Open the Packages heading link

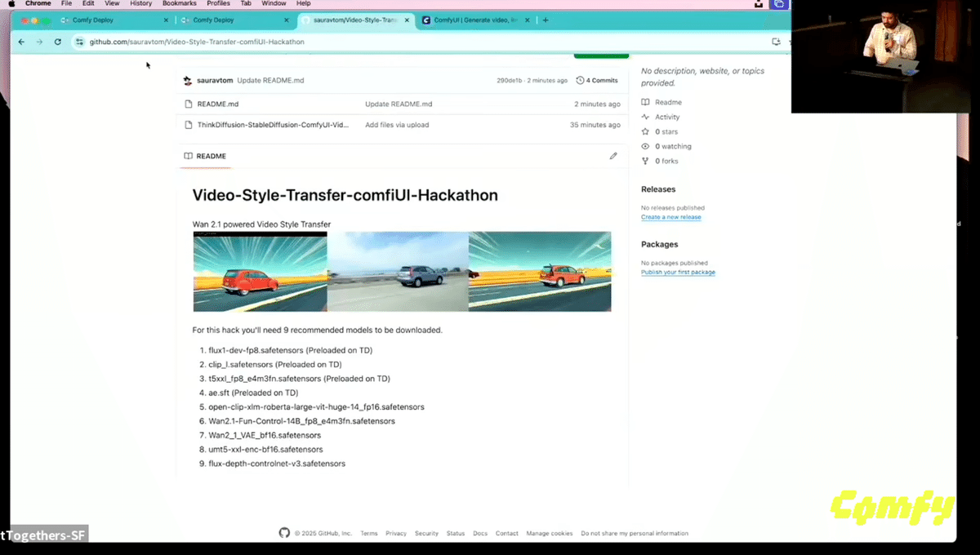pyautogui.click(x=660, y=244)
